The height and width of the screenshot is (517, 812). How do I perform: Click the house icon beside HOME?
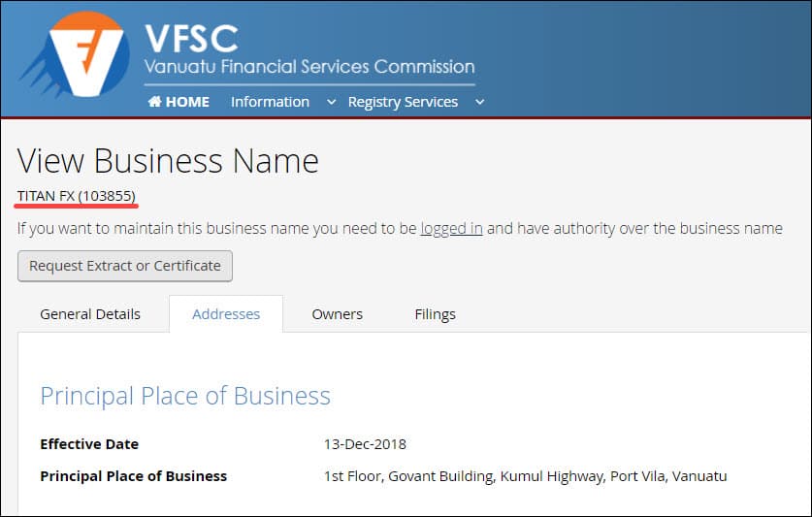(x=154, y=102)
